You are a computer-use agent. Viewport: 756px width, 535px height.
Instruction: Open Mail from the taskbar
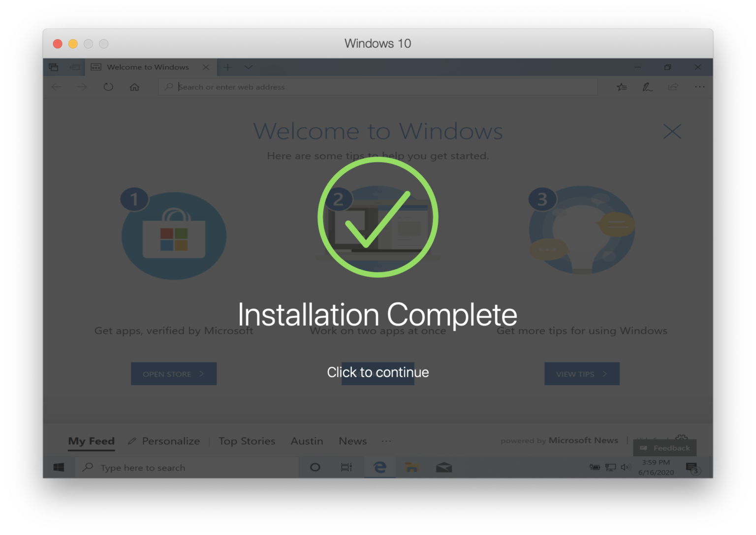tap(444, 467)
